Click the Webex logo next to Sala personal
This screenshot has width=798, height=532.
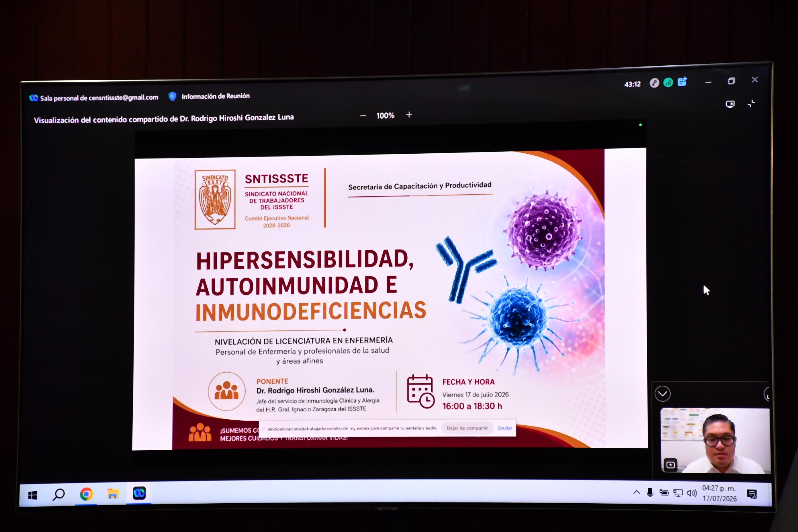coord(34,98)
